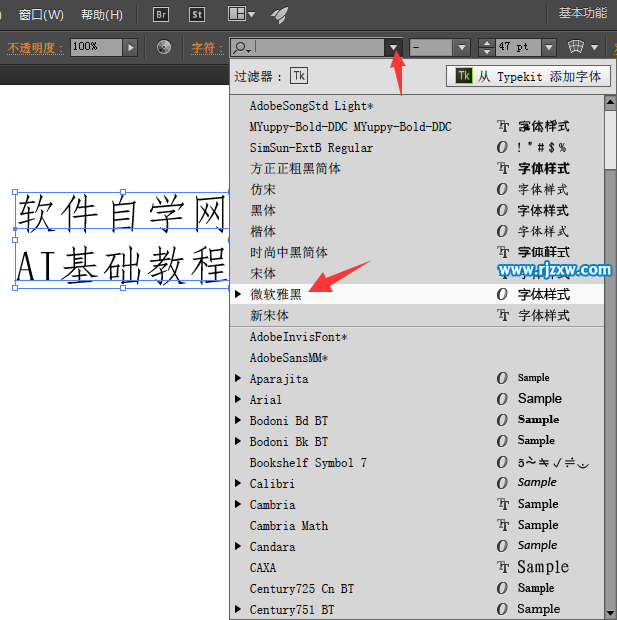
Task: Select 新宋体 font
Action: coord(417,315)
